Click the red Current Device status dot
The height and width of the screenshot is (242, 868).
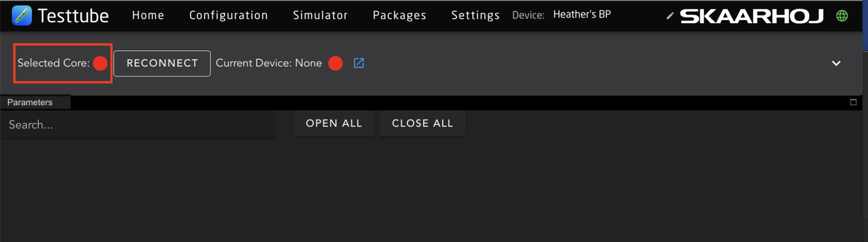pos(335,63)
